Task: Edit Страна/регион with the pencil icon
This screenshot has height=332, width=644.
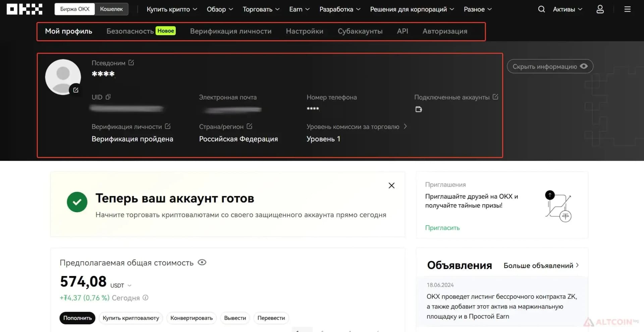Action: pyautogui.click(x=249, y=126)
